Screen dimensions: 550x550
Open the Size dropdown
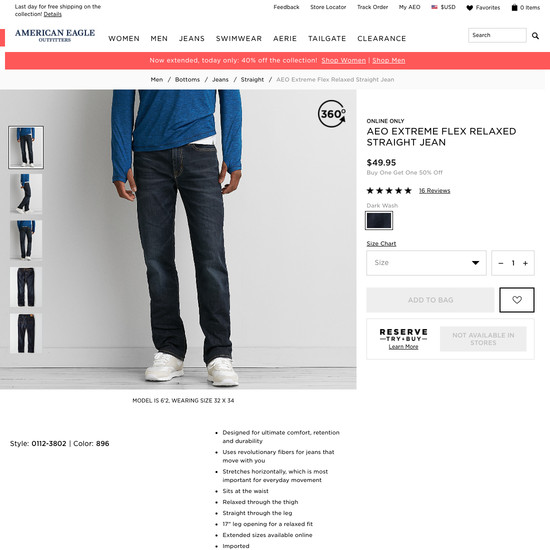click(426, 263)
